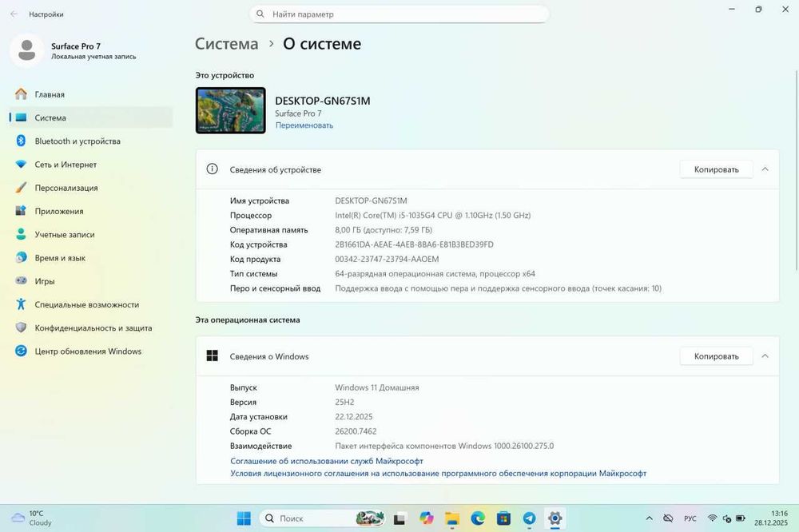Click the battery icon in system tray

(741, 518)
